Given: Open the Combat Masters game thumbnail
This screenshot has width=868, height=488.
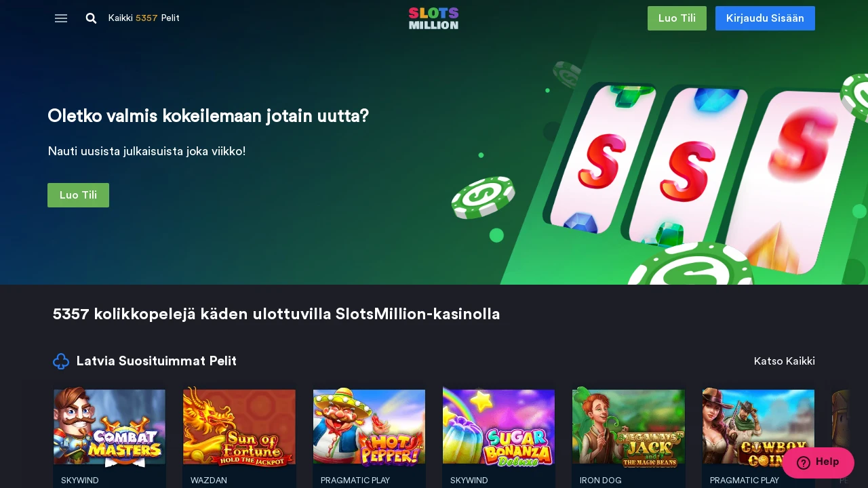Looking at the screenshot, I should [109, 427].
